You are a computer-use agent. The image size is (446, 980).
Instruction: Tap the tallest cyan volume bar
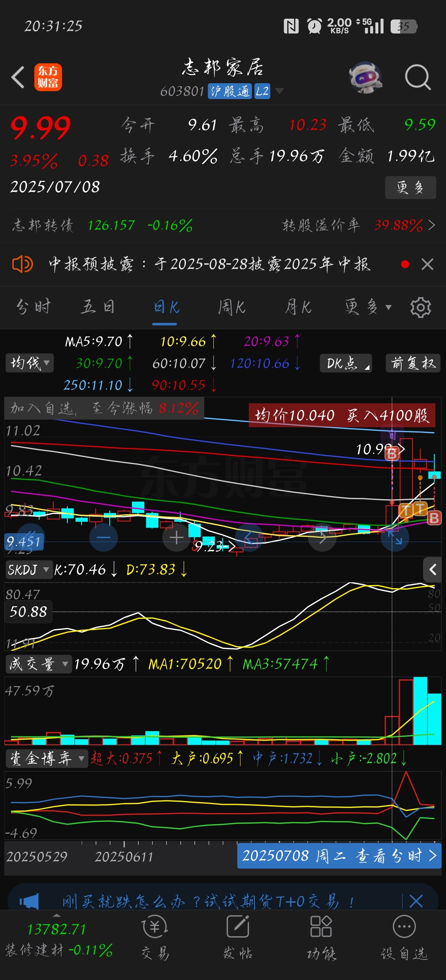(420, 711)
